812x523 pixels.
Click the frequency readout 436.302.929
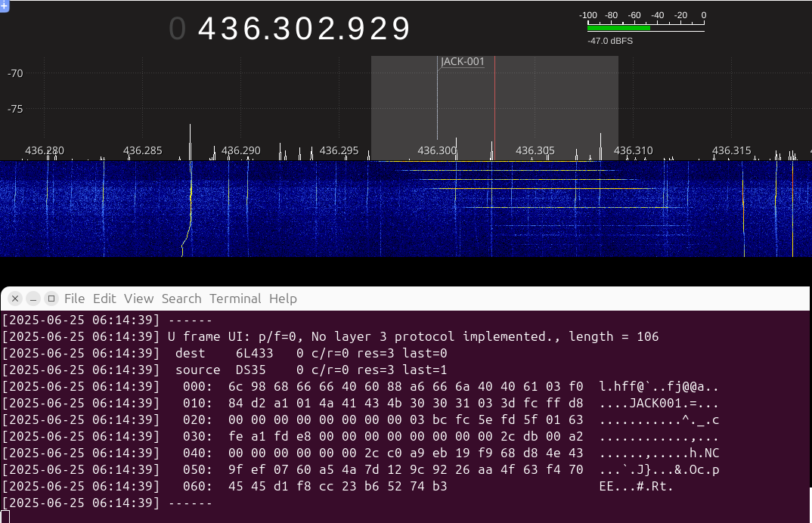tap(305, 29)
